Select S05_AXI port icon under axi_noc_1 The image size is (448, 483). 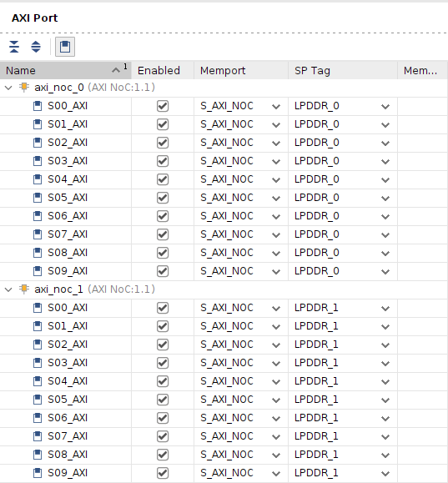[x=38, y=400]
